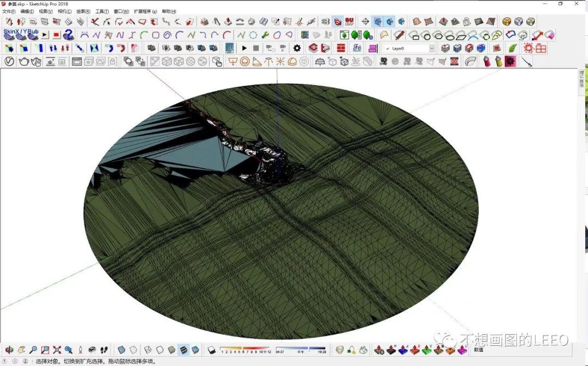Screen dimensions: 588x366
Task: Click the magenta align bars icon
Action: 372,48
